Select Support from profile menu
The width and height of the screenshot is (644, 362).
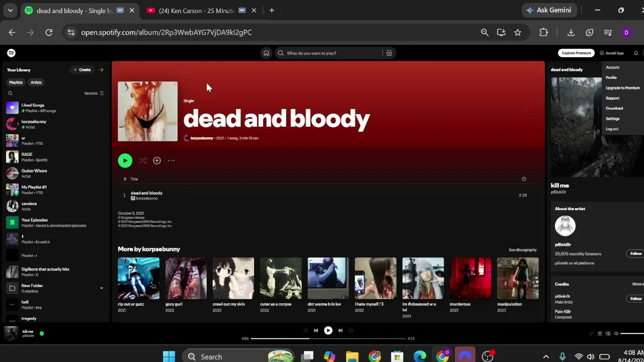click(612, 98)
